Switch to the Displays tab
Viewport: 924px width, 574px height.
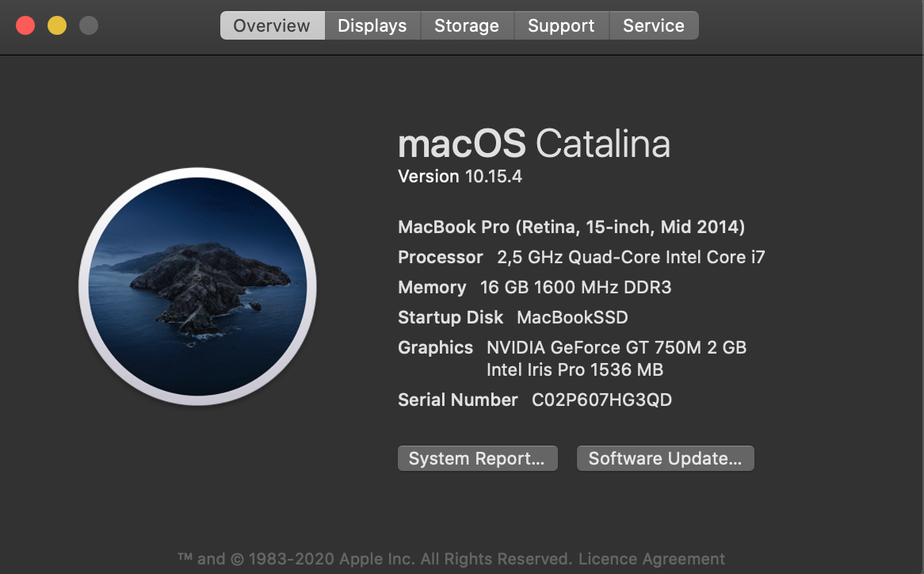(372, 25)
